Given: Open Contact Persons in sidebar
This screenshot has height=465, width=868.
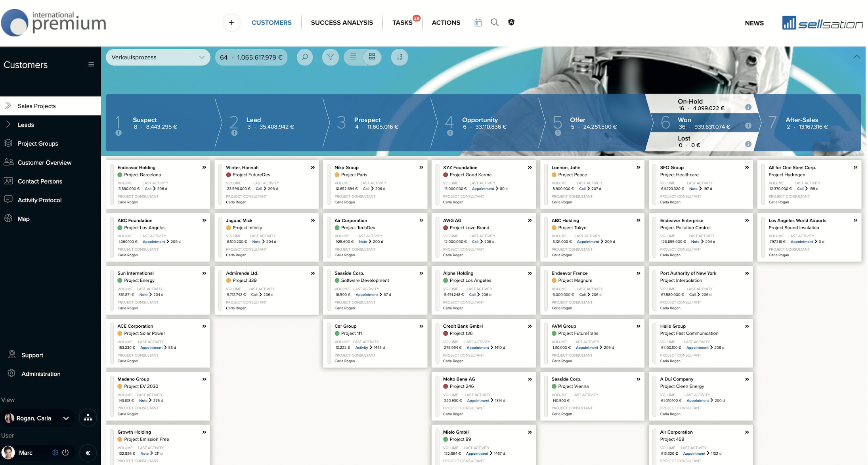Looking at the screenshot, I should 50,181.
